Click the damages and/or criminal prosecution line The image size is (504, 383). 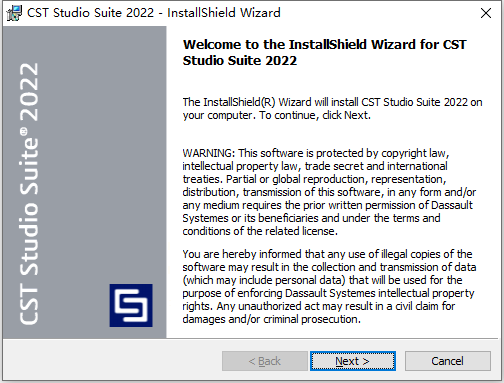[x=272, y=319]
